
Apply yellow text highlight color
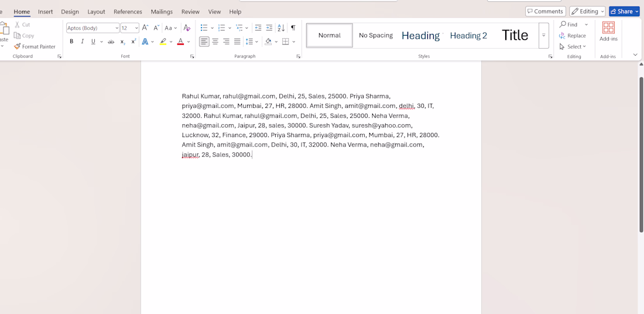[163, 42]
